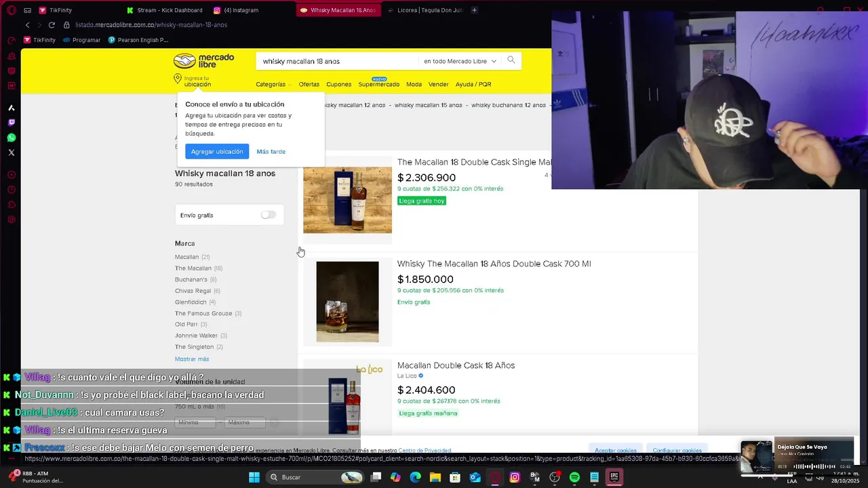Expand the 'en todo Mercado Libre' search scope dropdown
Image resolution: width=868 pixels, height=488 pixels.
(460, 61)
